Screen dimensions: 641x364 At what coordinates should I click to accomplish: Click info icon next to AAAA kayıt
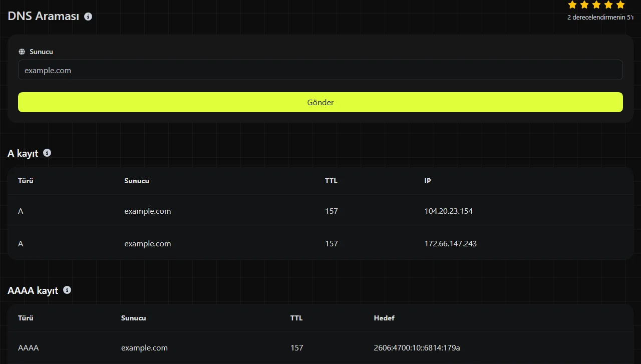click(67, 290)
